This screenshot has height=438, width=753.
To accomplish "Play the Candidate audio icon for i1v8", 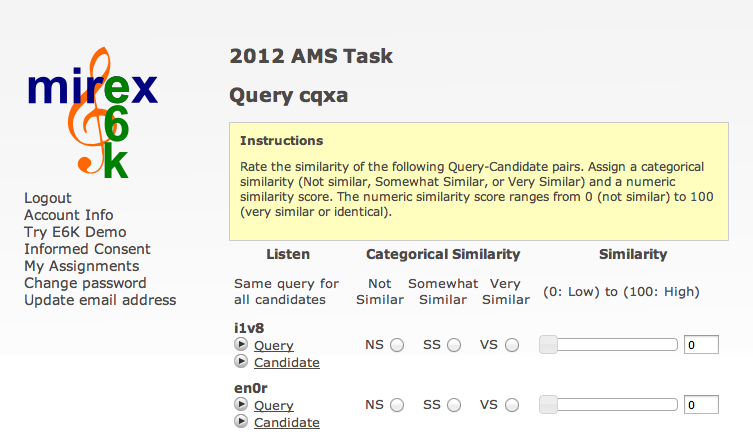I will click(x=241, y=361).
